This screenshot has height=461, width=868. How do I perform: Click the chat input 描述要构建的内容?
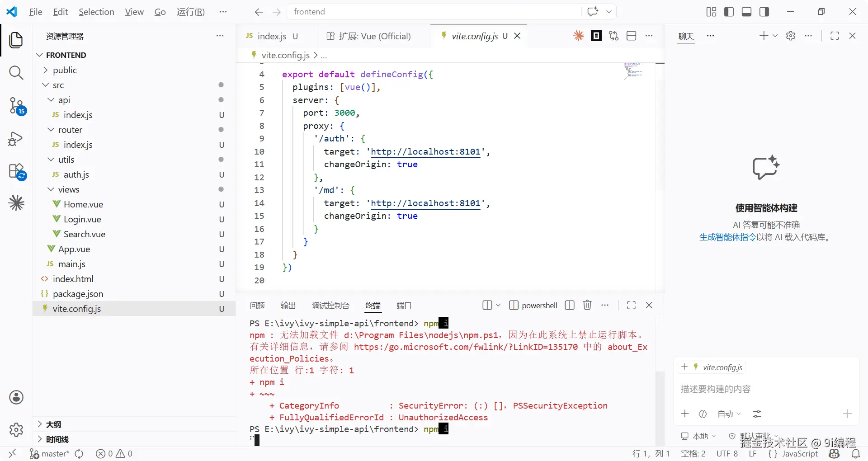pyautogui.click(x=766, y=389)
